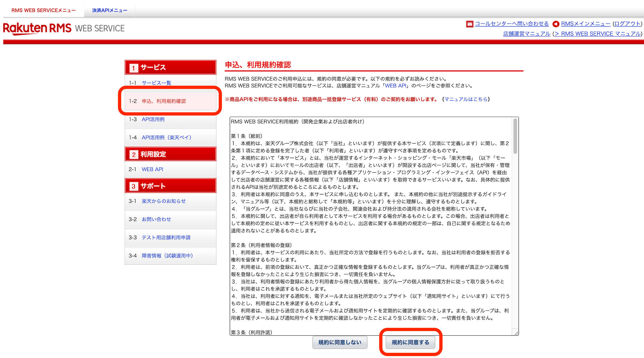Go to RMSメインメニュー link

coord(586,24)
